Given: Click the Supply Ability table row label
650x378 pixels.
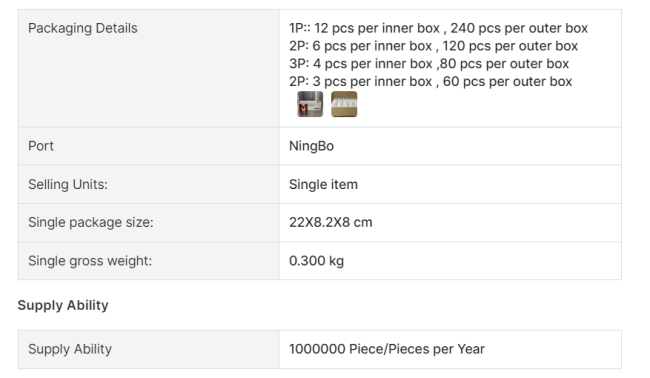Looking at the screenshot, I should (x=70, y=349).
